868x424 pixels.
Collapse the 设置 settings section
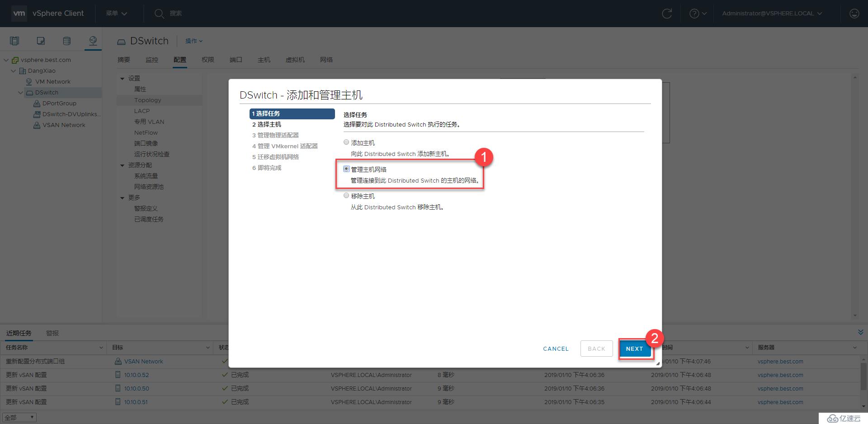coord(122,79)
